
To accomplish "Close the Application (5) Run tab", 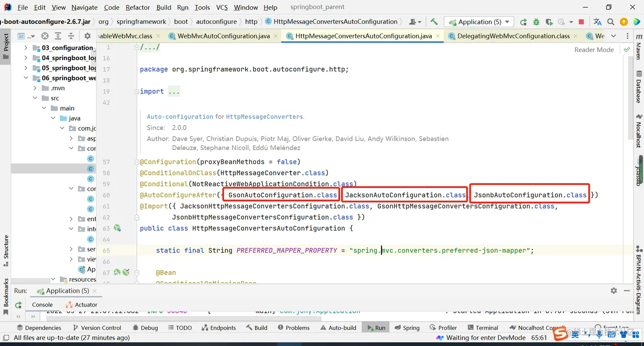I will (95, 291).
